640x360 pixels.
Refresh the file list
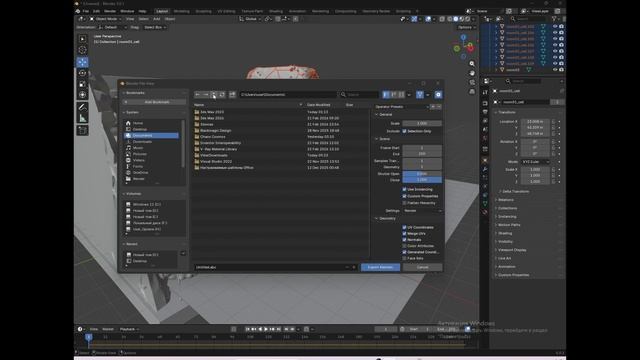pos(222,95)
